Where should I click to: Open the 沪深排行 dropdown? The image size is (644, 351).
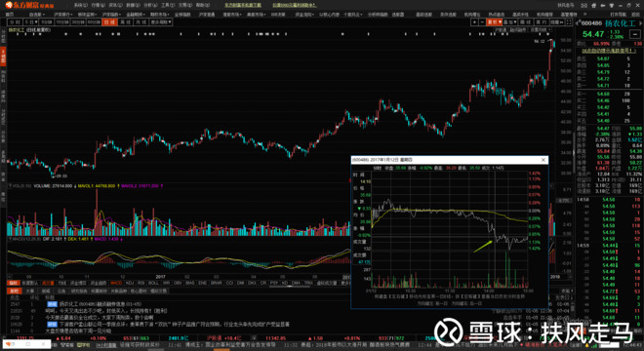(62, 15)
